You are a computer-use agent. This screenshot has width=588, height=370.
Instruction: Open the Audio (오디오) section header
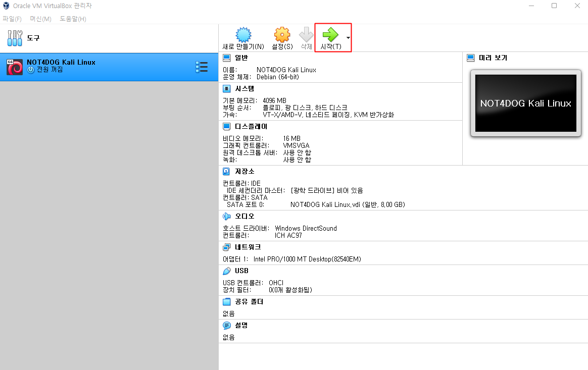[244, 217]
